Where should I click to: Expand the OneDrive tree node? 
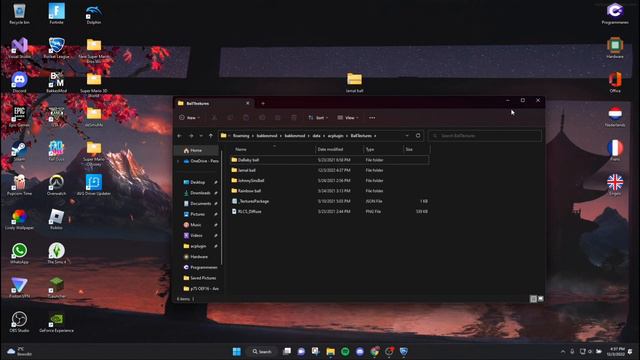point(178,161)
